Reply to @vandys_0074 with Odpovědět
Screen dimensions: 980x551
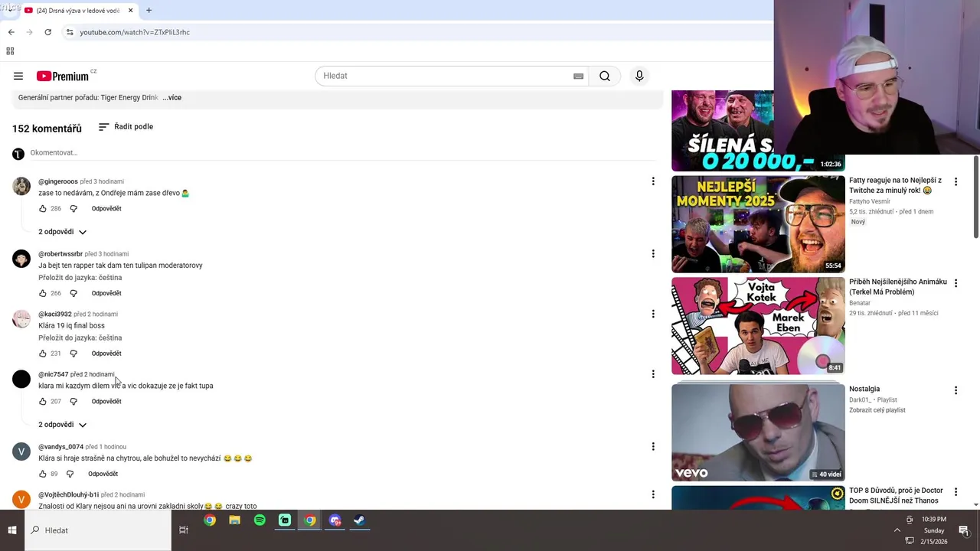click(103, 474)
